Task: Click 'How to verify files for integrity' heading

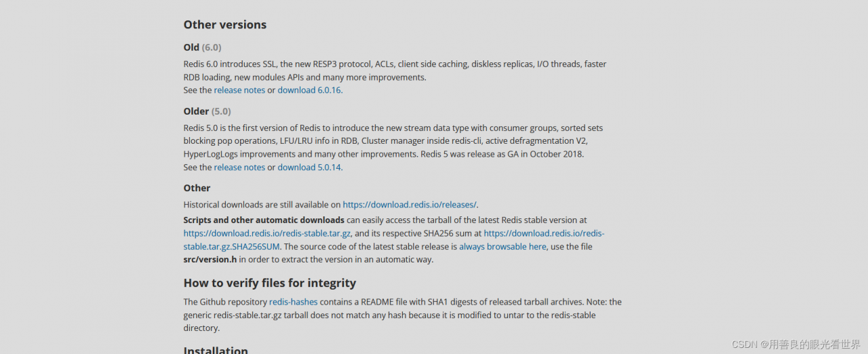Action: click(269, 283)
